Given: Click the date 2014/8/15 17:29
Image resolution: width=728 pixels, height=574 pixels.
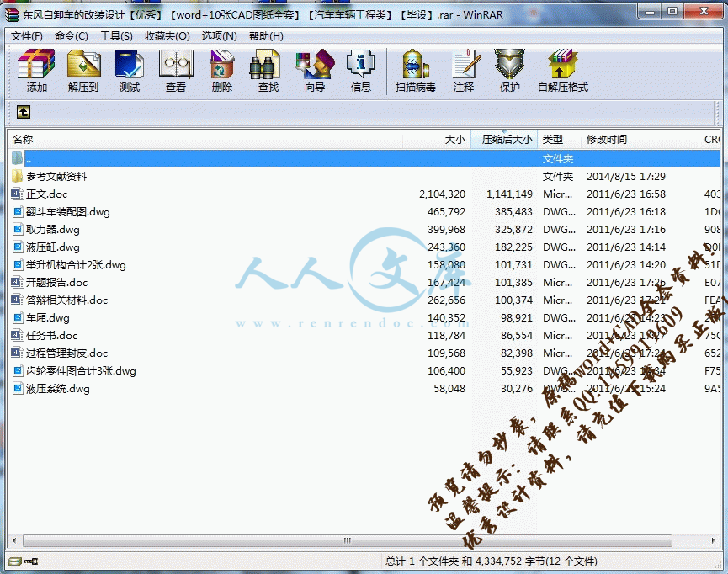Looking at the screenshot, I should coord(626,177).
